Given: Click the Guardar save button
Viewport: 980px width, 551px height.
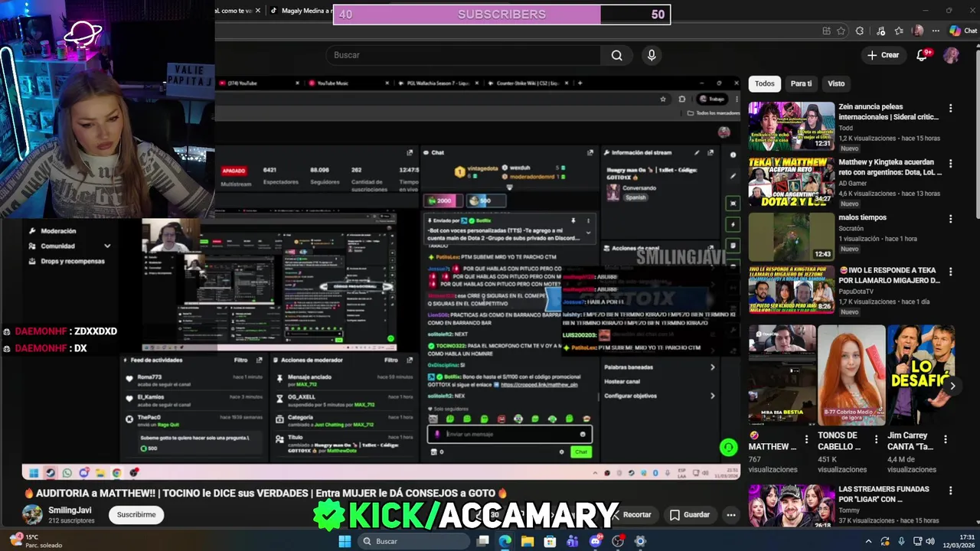Looking at the screenshot, I should point(690,515).
